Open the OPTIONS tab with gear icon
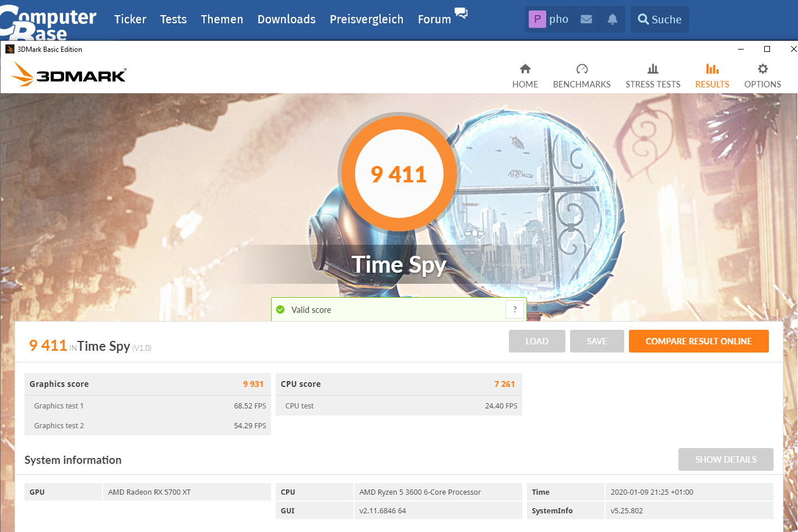 click(762, 76)
